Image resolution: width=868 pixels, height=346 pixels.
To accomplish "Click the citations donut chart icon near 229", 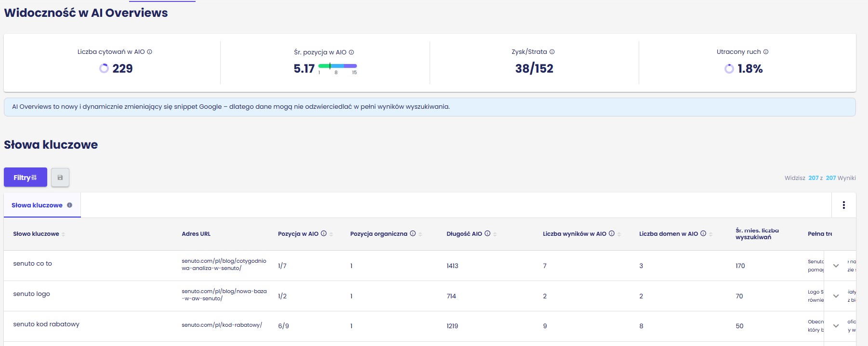I will click(104, 68).
